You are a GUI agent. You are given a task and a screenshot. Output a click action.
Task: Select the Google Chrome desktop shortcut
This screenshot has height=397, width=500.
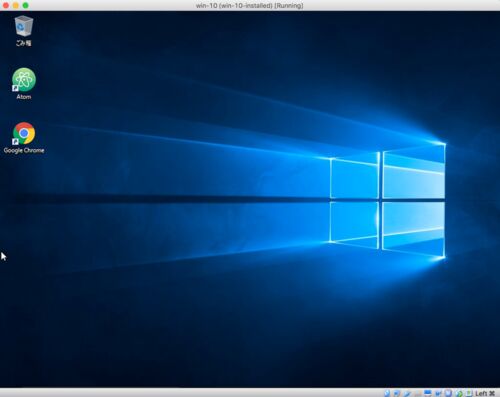24,134
